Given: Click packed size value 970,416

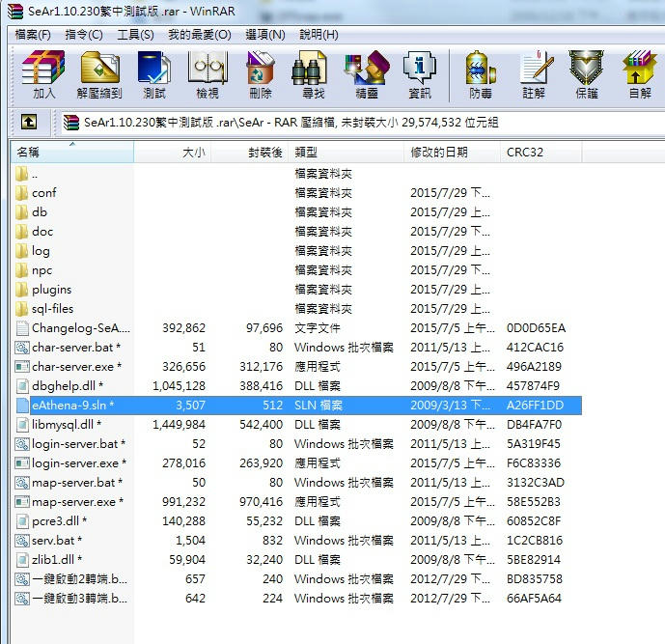Looking at the screenshot, I should (x=261, y=502).
